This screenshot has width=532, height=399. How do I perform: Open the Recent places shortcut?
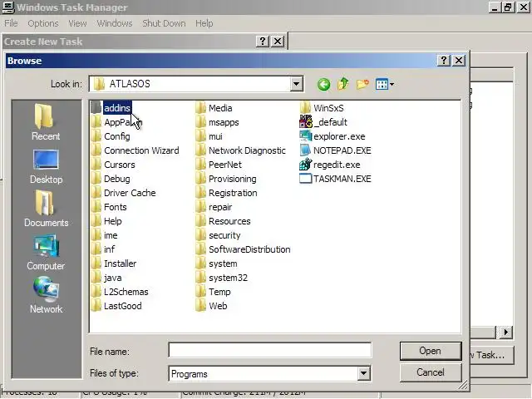[46, 122]
